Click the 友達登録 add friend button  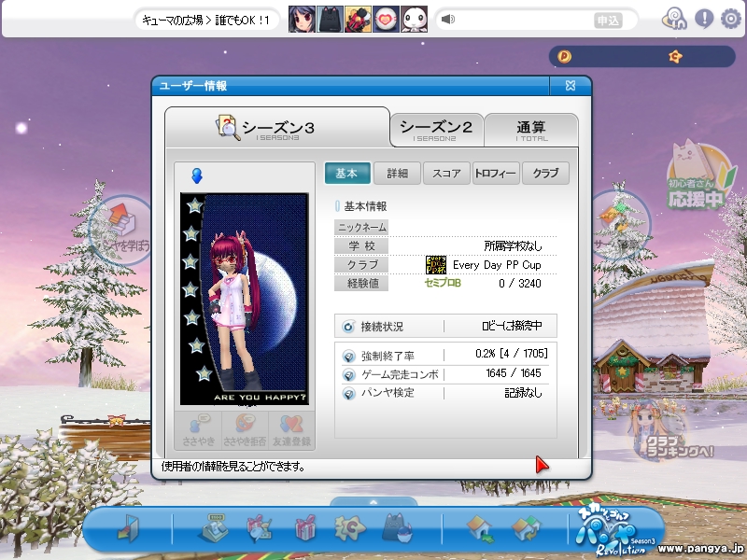[291, 430]
